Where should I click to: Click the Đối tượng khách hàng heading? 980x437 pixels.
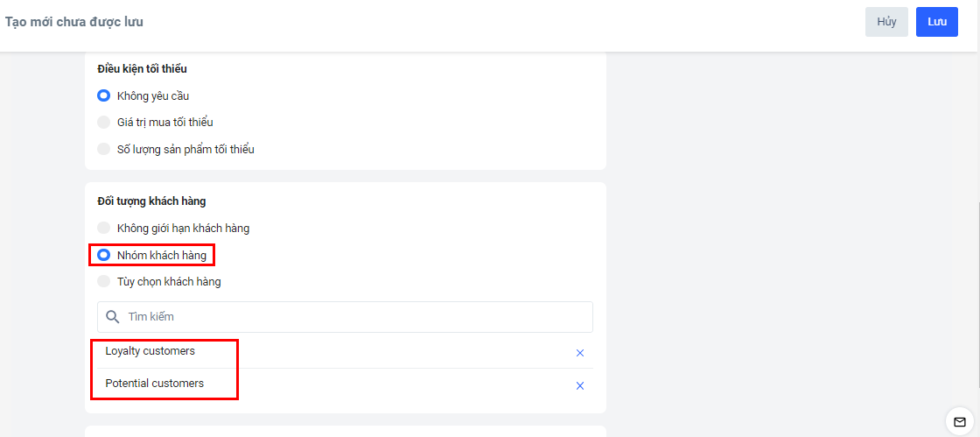point(151,201)
